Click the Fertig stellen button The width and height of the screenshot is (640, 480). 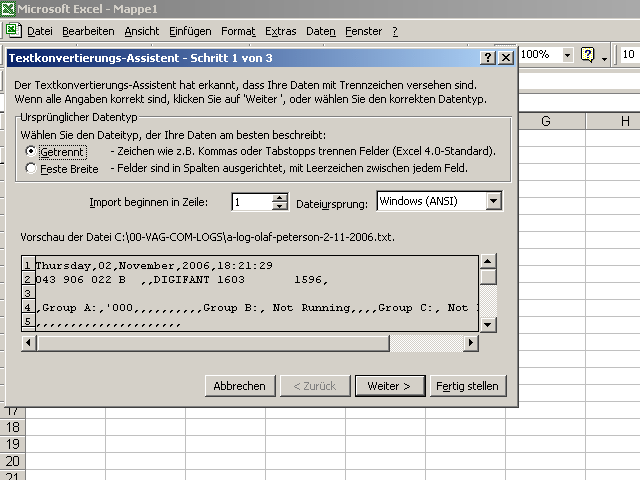[x=468, y=386]
